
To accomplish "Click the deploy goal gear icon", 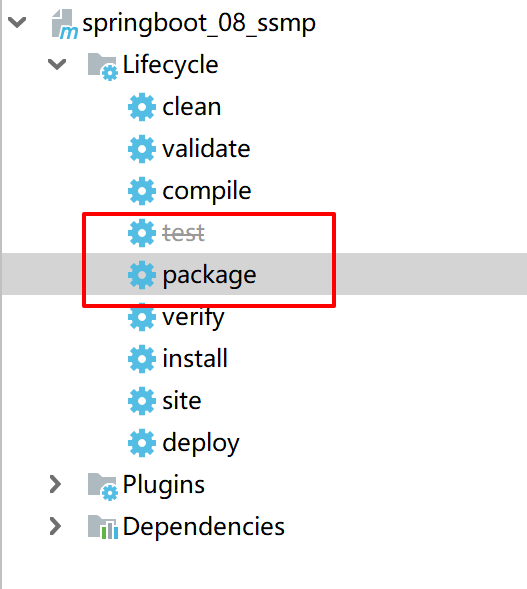I will [142, 443].
